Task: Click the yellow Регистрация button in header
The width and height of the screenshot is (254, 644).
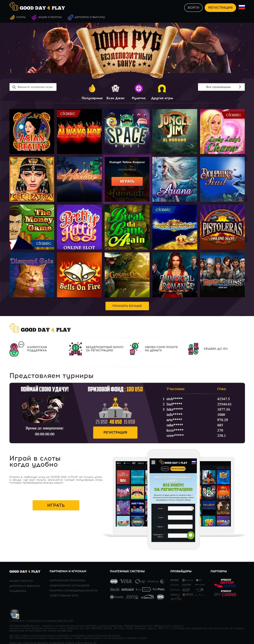Action: click(220, 7)
